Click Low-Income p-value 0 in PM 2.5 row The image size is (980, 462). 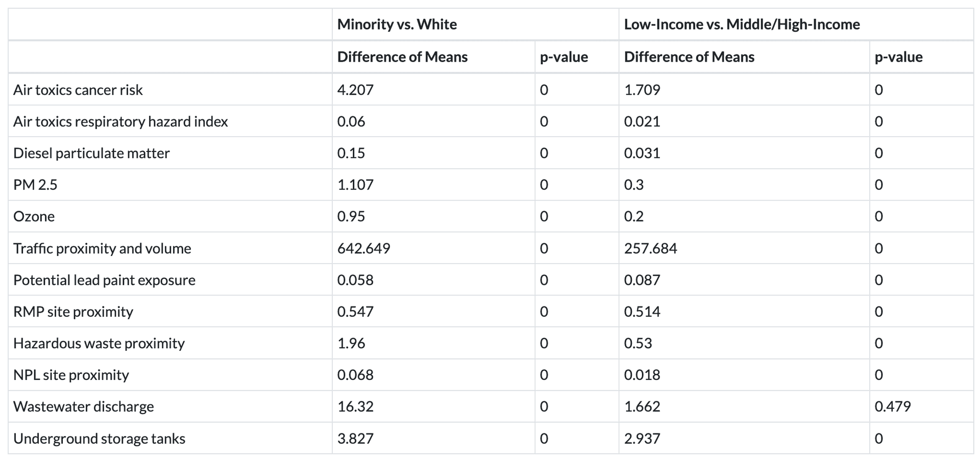[879, 185]
